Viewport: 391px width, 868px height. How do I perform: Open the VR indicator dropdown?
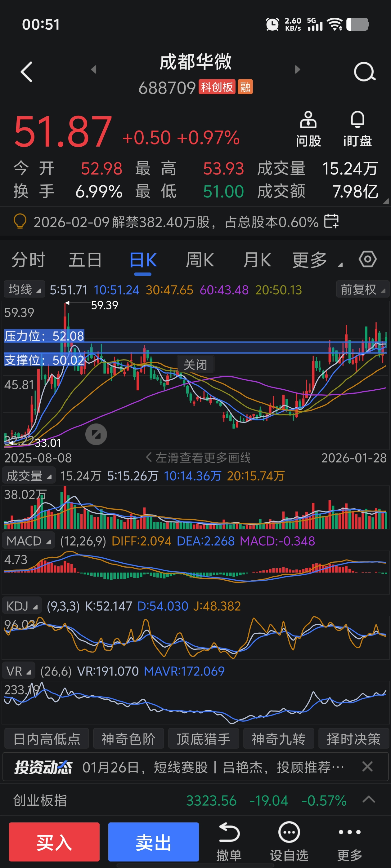pos(19,671)
